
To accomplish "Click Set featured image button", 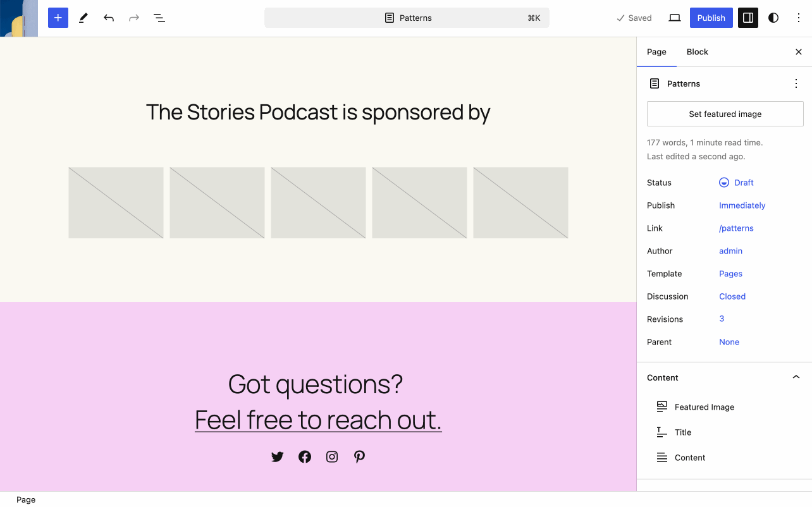I will pos(725,114).
